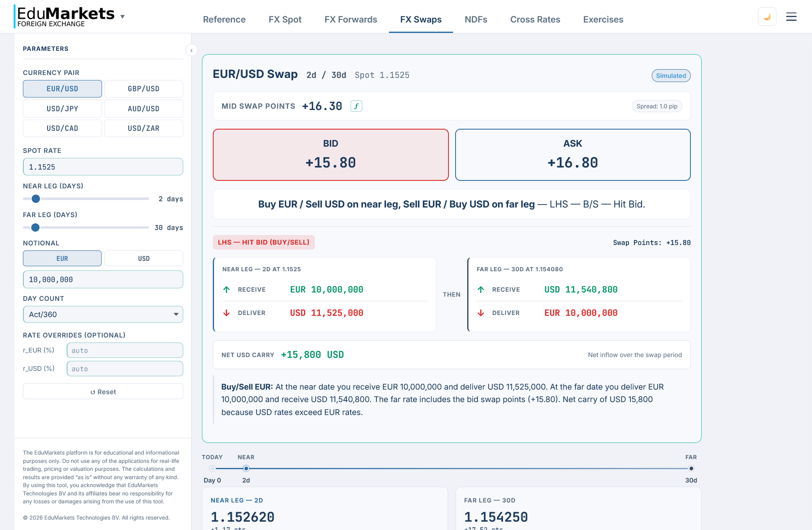The image size is (812, 530).
Task: Toggle the dark mode moon icon
Action: 767,16
